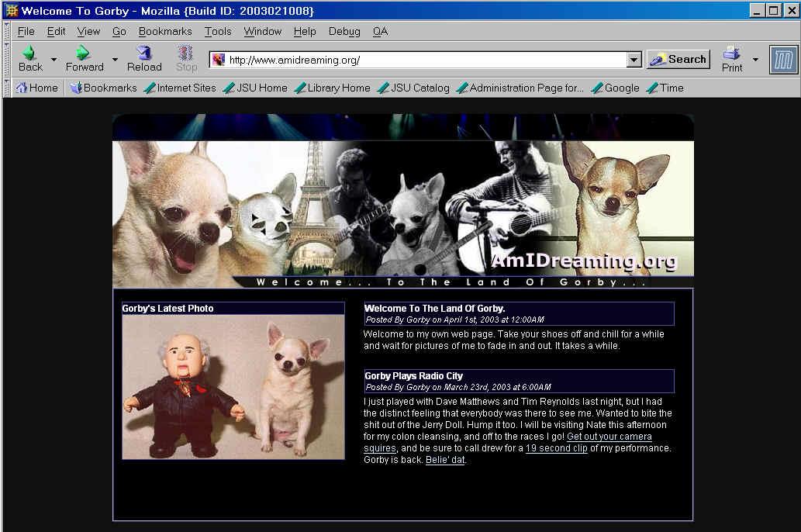801x532 pixels.
Task: Collapse the personal toolbar grippy handle
Action: (x=7, y=88)
